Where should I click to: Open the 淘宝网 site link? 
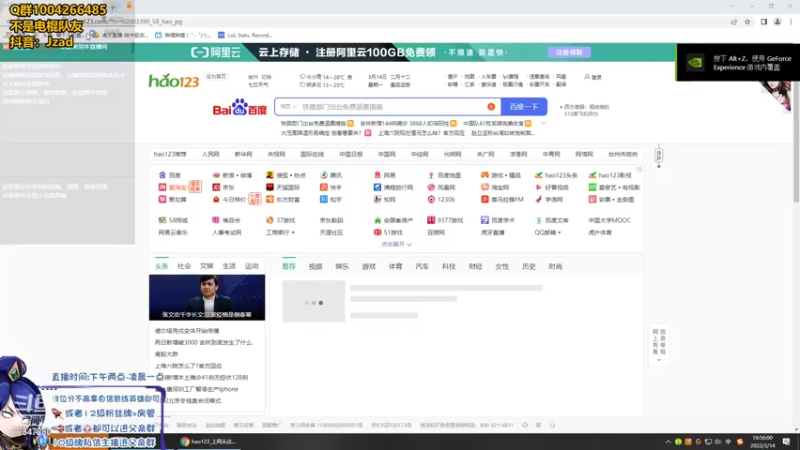coord(495,187)
